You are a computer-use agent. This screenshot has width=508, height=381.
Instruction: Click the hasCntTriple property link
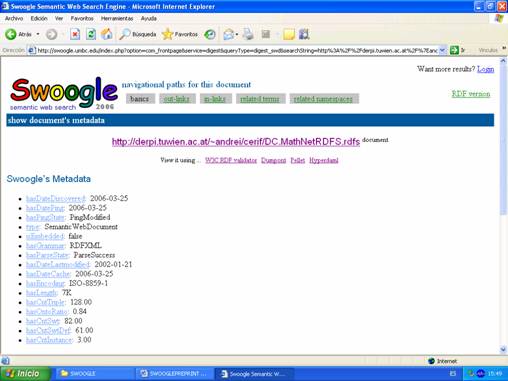(46, 302)
